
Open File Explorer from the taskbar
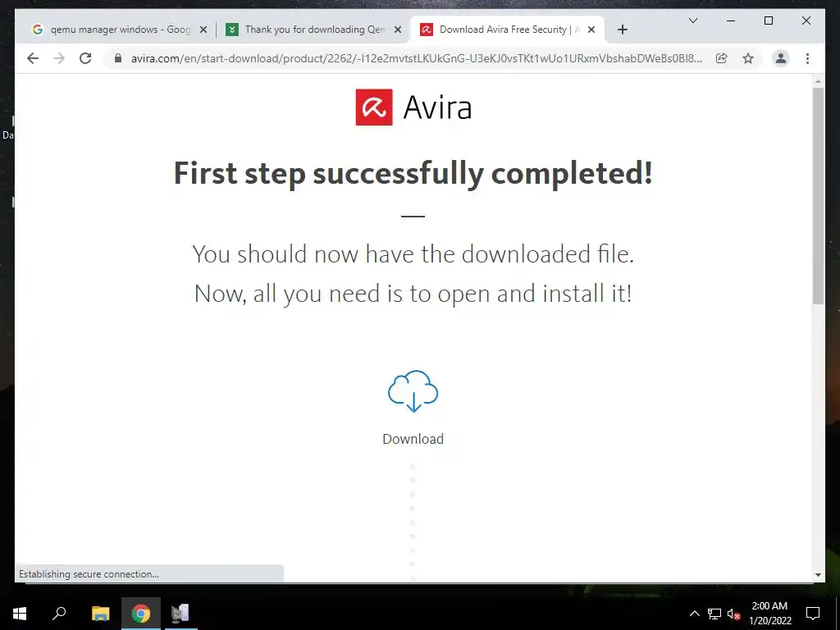click(x=100, y=614)
